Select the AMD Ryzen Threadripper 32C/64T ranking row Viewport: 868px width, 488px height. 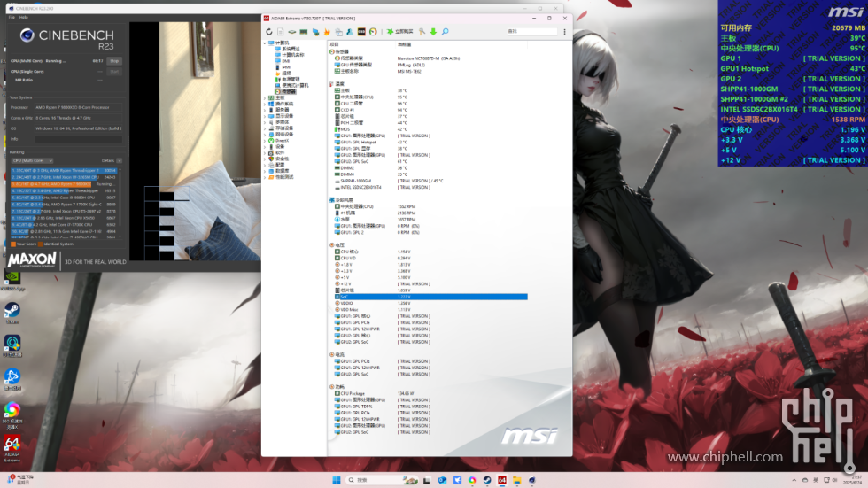tap(64, 170)
